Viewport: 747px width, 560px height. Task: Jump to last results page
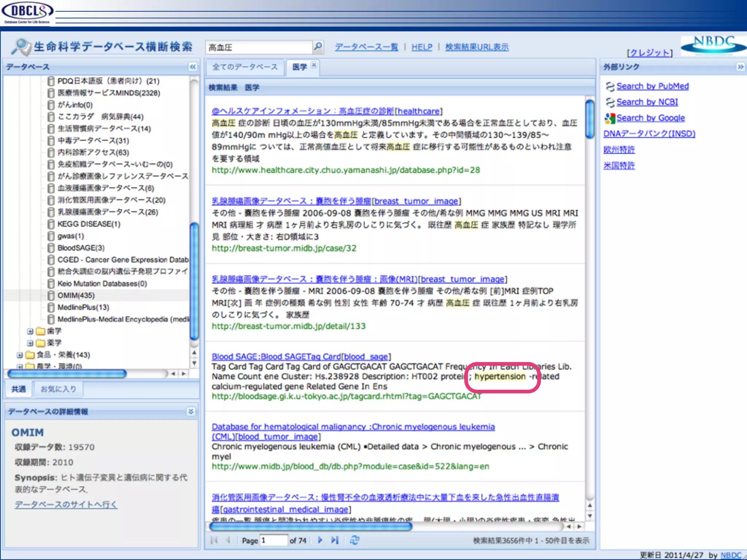tap(335, 540)
